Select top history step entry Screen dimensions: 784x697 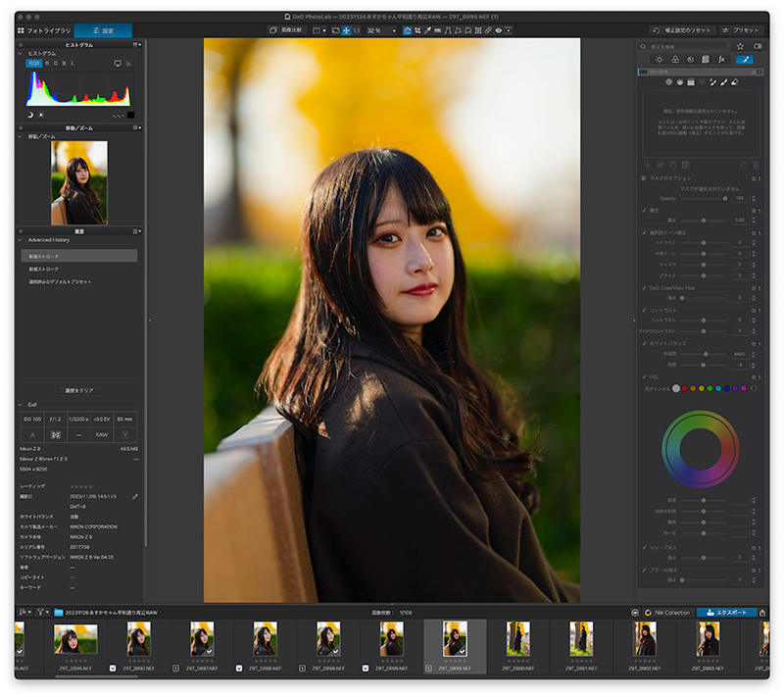pos(79,256)
